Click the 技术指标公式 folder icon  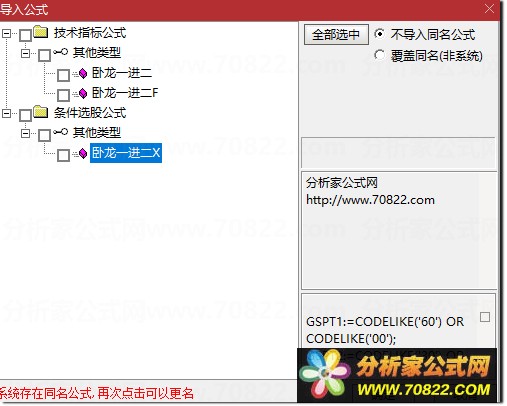41,32
